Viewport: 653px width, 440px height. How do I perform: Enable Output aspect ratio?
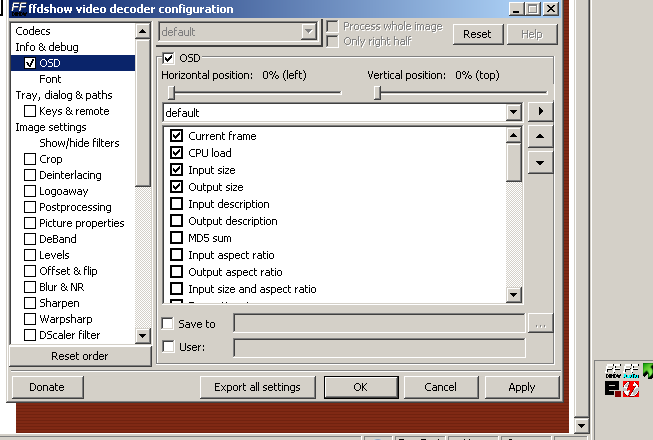click(x=177, y=271)
